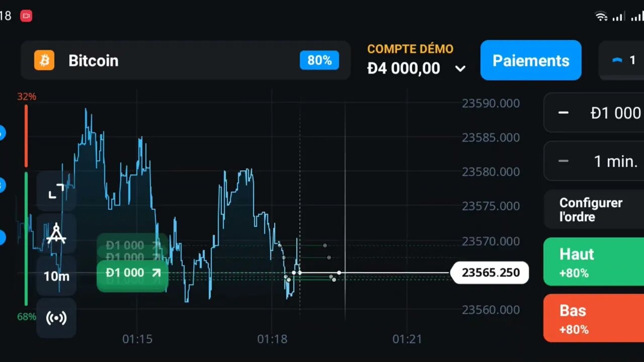Viewport: 644px width, 362px height.
Task: Expand the demo account dropdown chevron
Action: [460, 69]
